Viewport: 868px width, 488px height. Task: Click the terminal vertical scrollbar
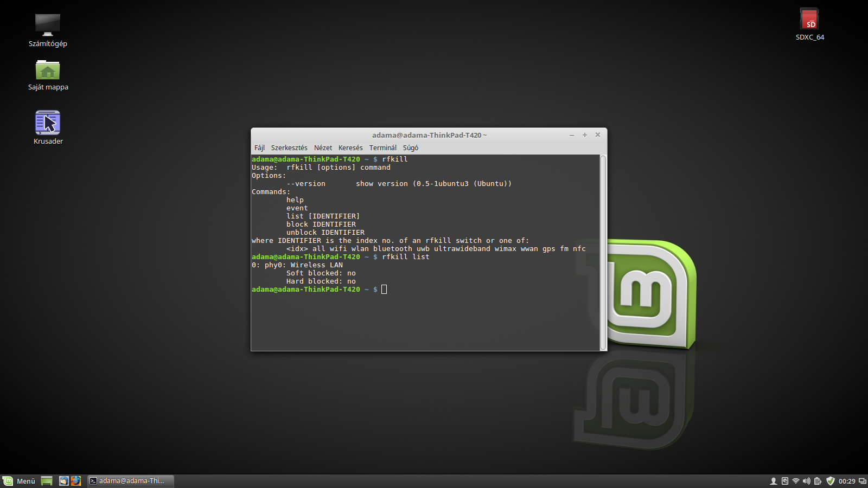[x=603, y=252]
